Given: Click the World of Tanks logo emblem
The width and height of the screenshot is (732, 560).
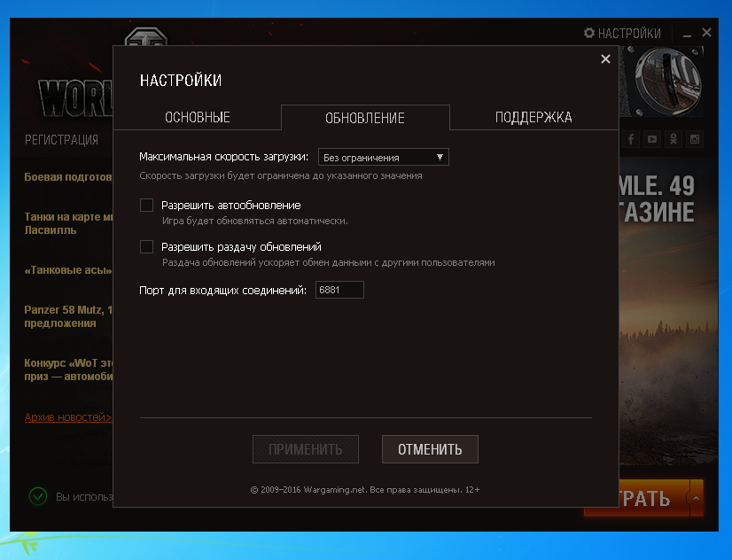Looking at the screenshot, I should [145, 36].
